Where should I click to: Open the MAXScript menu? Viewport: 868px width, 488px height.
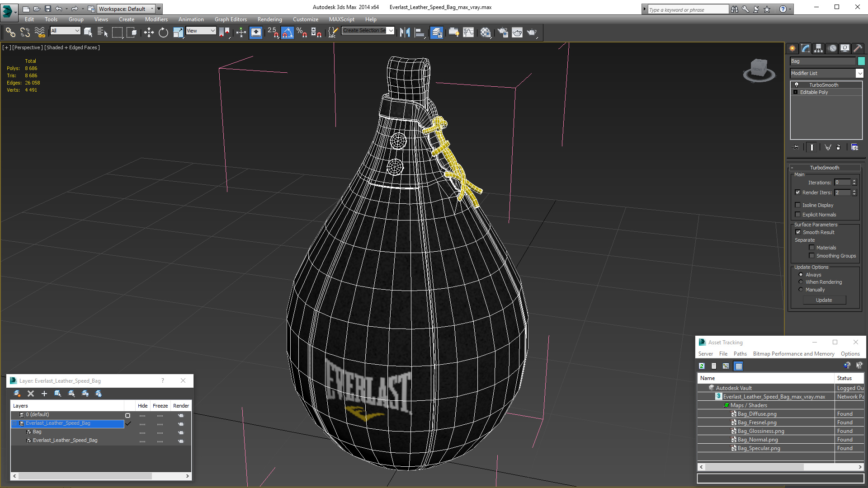tap(341, 19)
